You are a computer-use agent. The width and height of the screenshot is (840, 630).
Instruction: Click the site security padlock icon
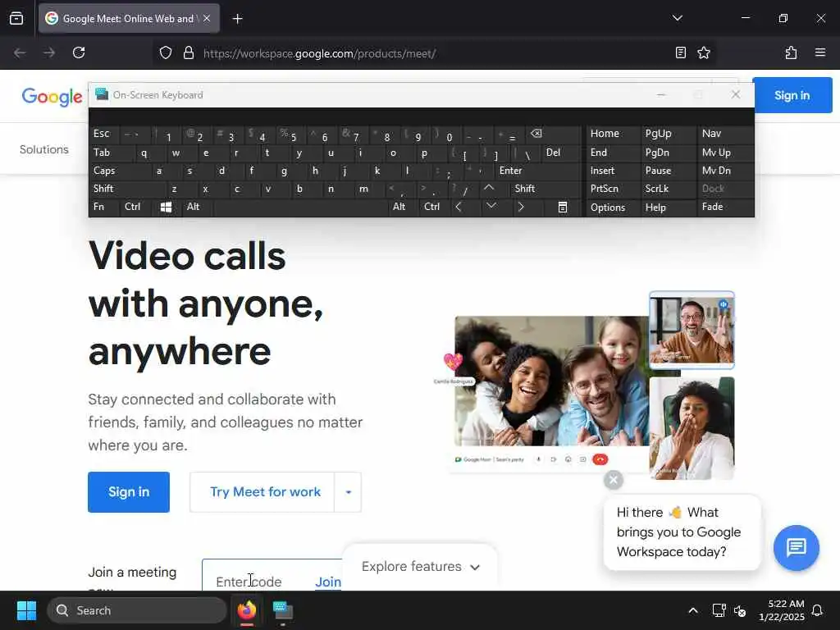click(x=189, y=52)
